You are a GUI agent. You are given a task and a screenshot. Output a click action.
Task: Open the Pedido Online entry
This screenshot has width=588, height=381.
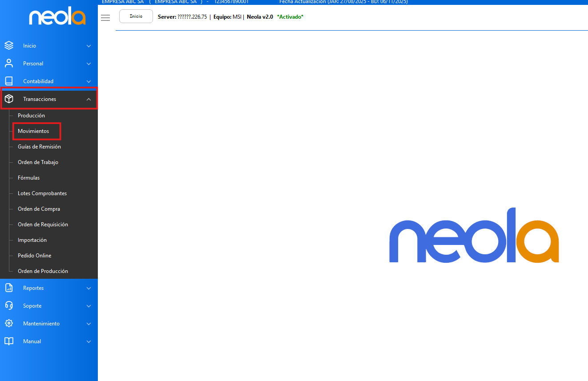click(x=34, y=256)
